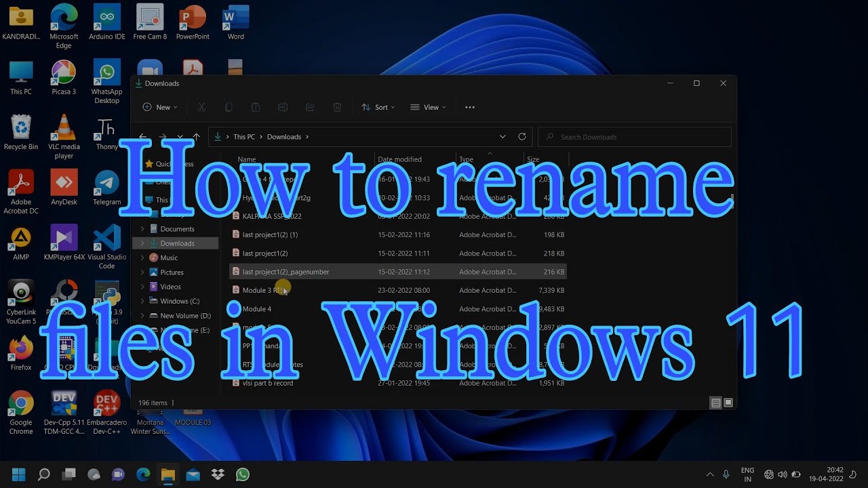Select Recycle Bin on desktop
The height and width of the screenshot is (488, 868).
tap(21, 132)
